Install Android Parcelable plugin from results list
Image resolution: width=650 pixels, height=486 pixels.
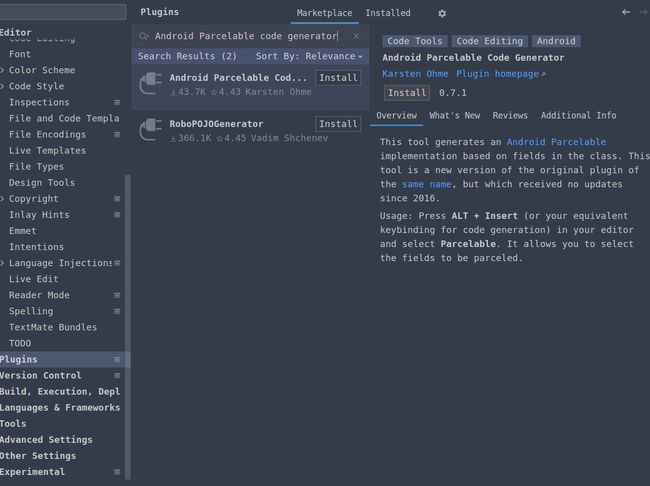click(x=338, y=78)
